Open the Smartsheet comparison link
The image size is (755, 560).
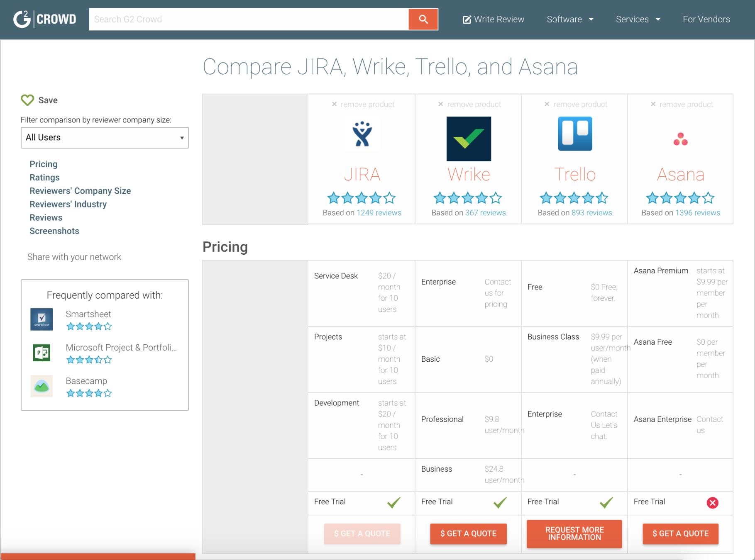point(88,314)
